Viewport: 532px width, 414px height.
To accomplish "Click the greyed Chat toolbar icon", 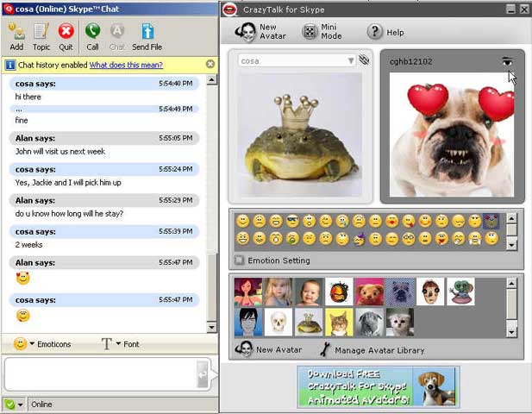I will point(117,36).
